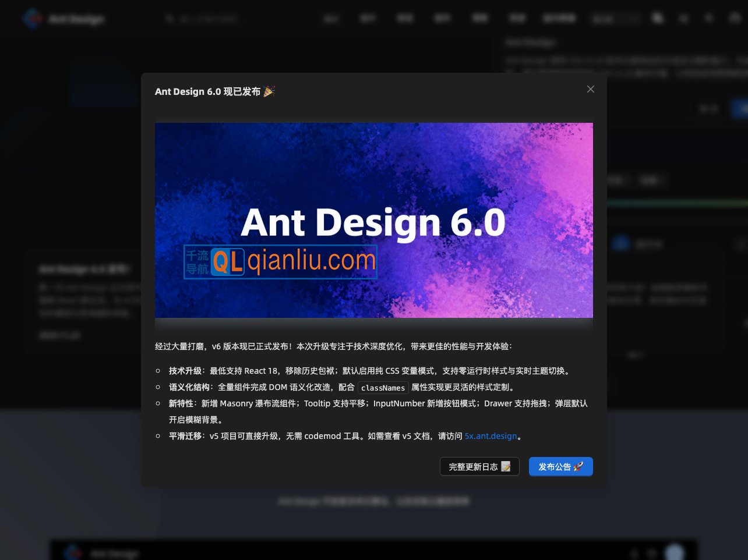Click the share icon beside the bottom player avatar

pos(651,553)
